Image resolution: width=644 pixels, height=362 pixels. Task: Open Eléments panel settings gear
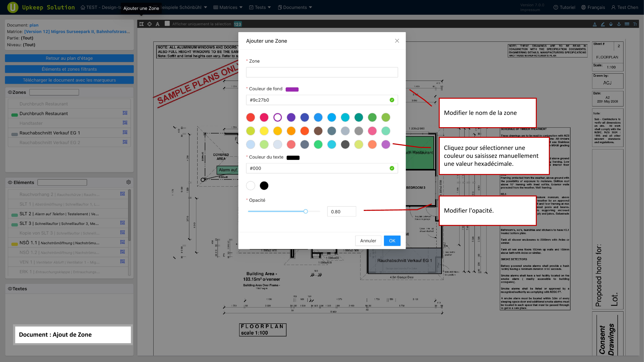coord(128,182)
